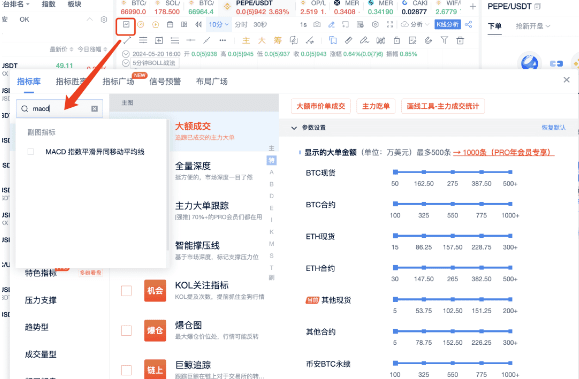Select the horizontal lines drawing tool
This screenshot has height=379, width=579.
click(143, 40)
